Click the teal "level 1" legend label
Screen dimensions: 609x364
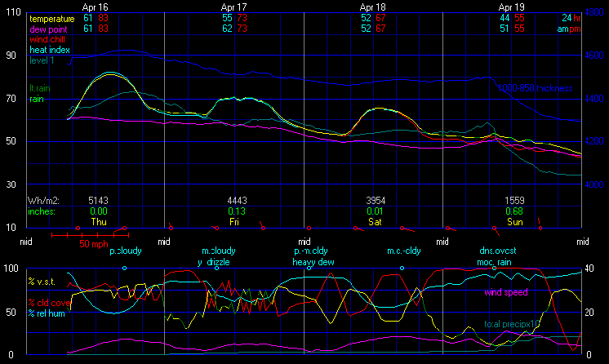click(x=42, y=60)
